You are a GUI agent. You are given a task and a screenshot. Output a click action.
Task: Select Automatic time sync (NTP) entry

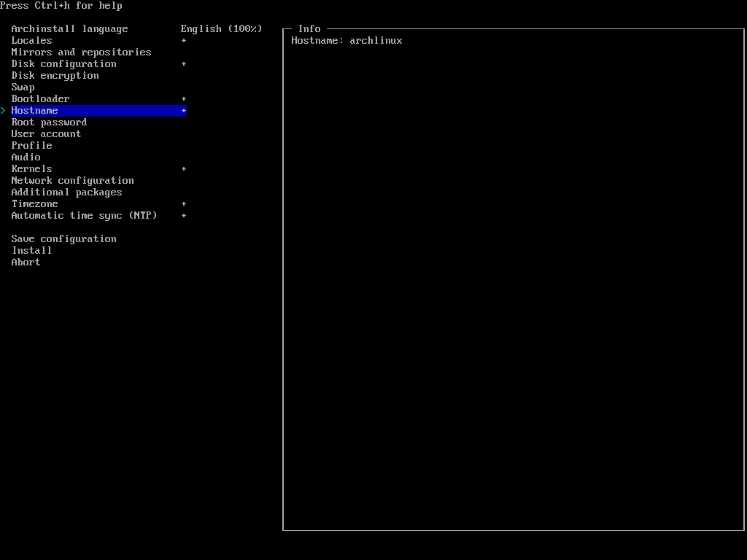[85, 216]
